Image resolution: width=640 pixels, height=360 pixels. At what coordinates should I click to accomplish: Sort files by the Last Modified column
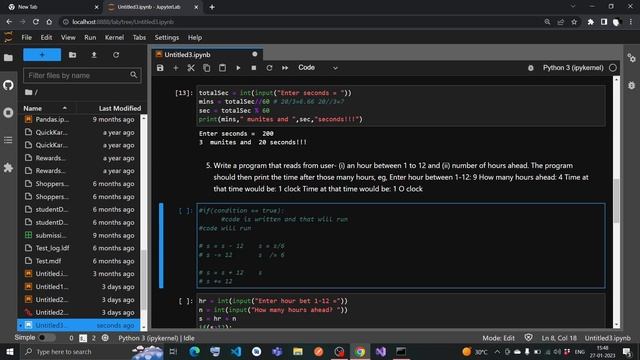(120, 108)
